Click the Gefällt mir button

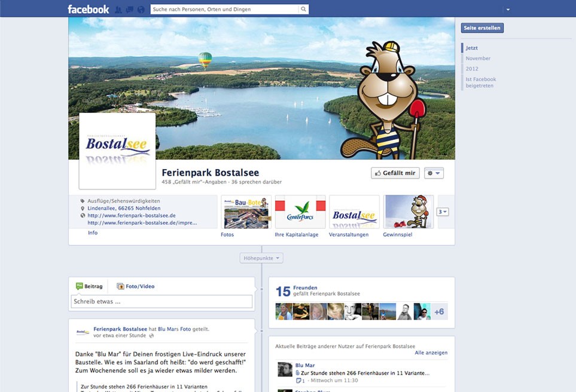point(395,173)
